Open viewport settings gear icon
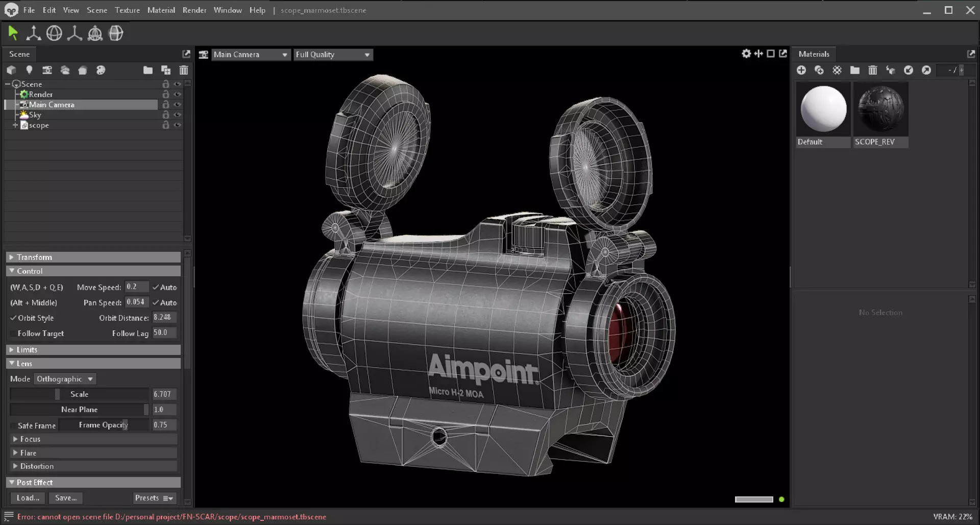 click(746, 54)
